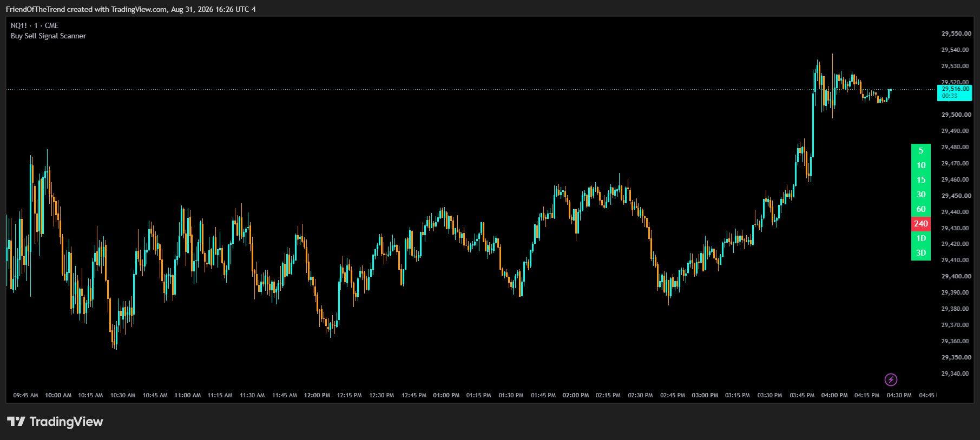
Task: Select the 10 timeframe scanner cell
Action: (921, 165)
